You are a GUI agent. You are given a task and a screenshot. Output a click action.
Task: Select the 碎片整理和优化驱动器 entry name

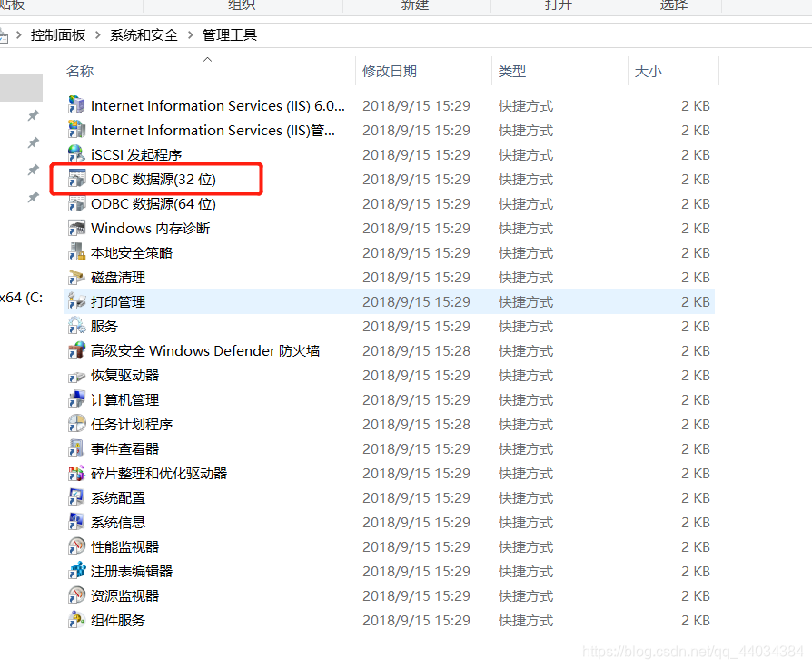159,474
